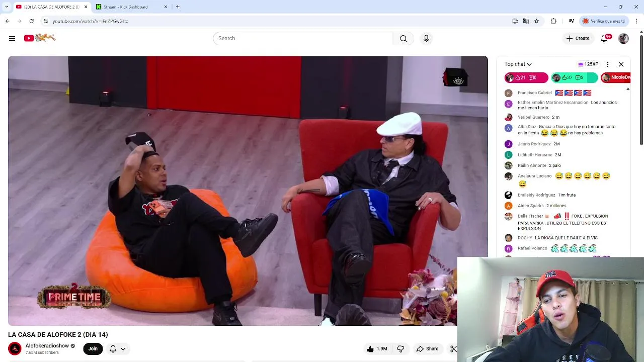Screen dimensions: 644x362
Task: Focus the YouTube search field
Action: 303,38
